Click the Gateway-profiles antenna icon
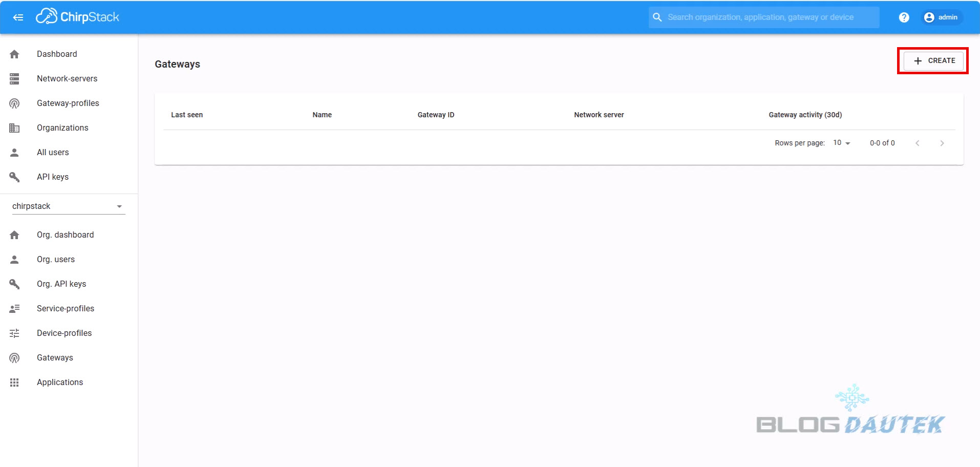This screenshot has width=980, height=467. tap(14, 103)
